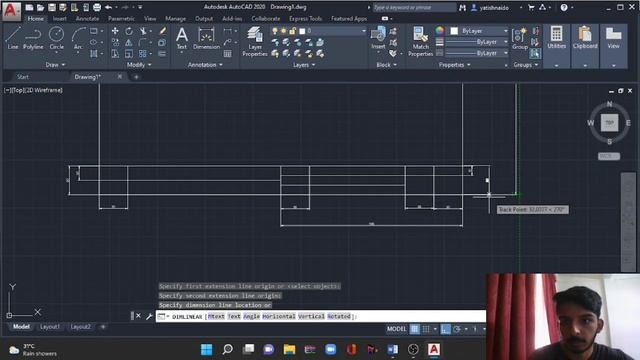Toggle layer freeze sun icon
This screenshot has width=640, height=360.
coord(284,31)
